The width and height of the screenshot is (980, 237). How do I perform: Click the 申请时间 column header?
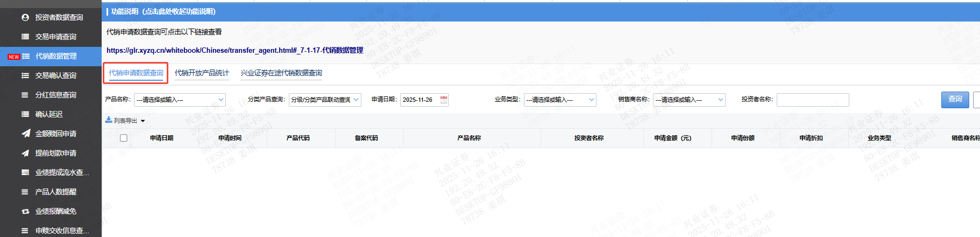230,138
